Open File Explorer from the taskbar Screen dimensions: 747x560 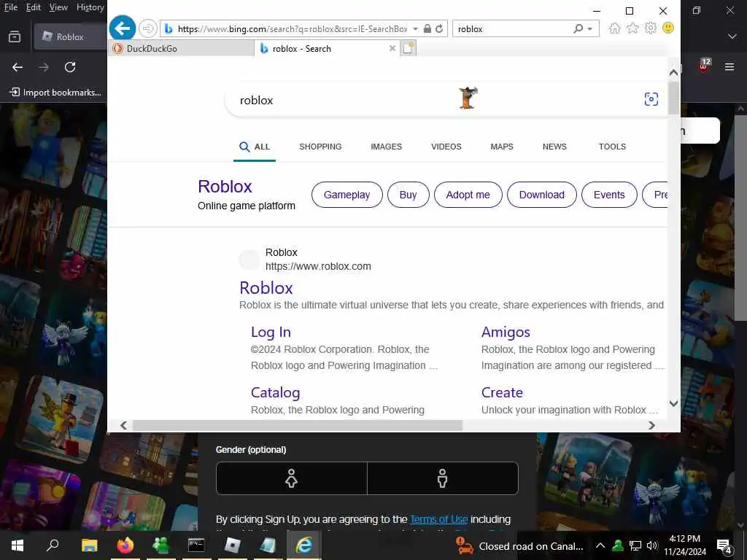point(89,545)
